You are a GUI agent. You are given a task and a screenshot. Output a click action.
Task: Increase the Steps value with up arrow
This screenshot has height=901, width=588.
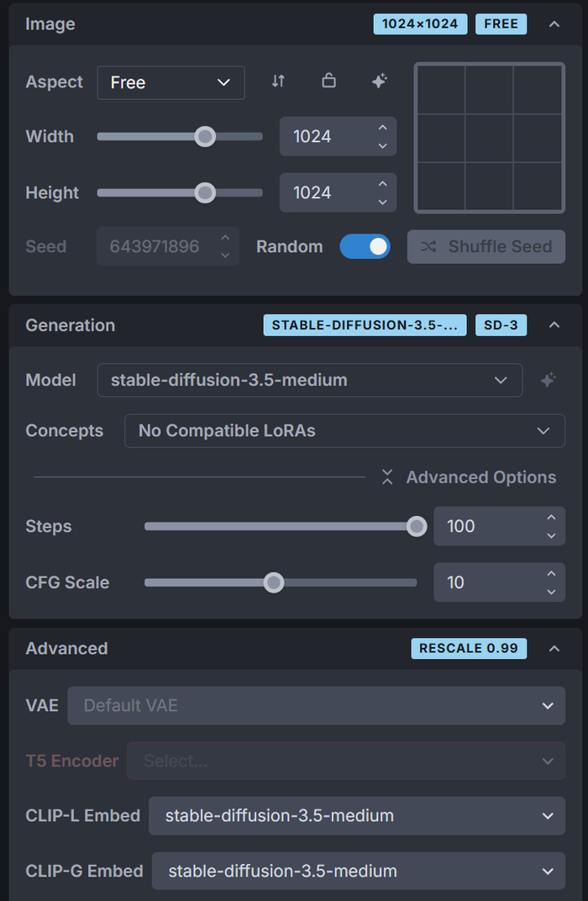coord(551,518)
